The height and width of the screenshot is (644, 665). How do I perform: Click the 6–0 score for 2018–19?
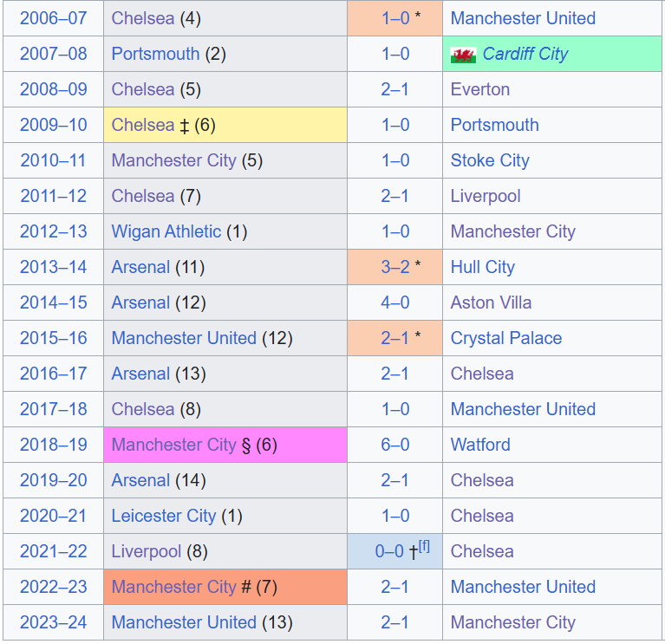point(394,445)
